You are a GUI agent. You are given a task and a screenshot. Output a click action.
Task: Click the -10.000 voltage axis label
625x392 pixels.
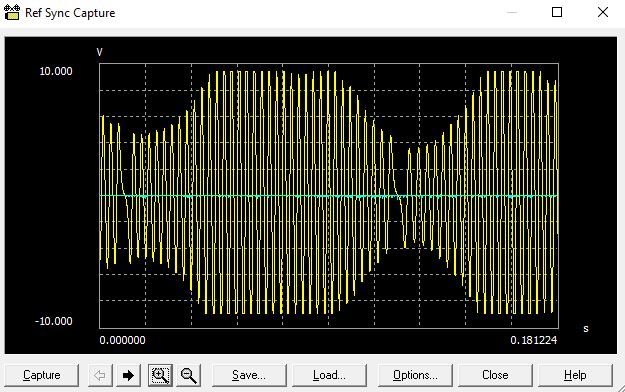coord(54,321)
